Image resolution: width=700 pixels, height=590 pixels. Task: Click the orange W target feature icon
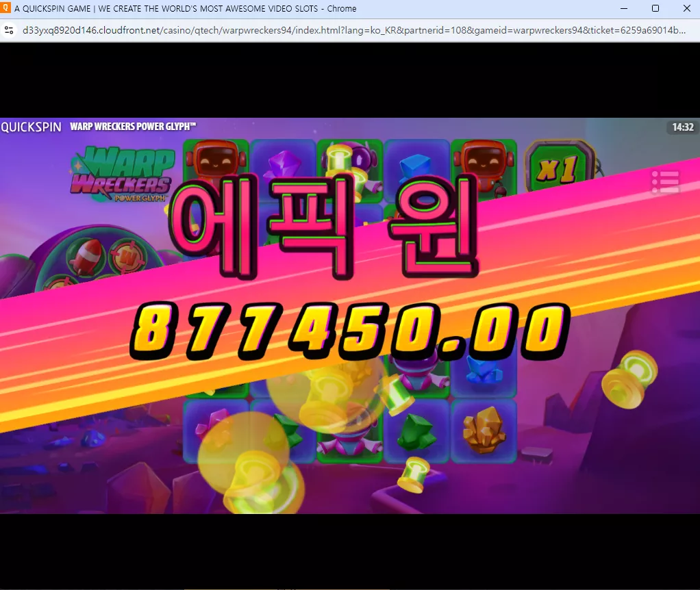pos(127,256)
